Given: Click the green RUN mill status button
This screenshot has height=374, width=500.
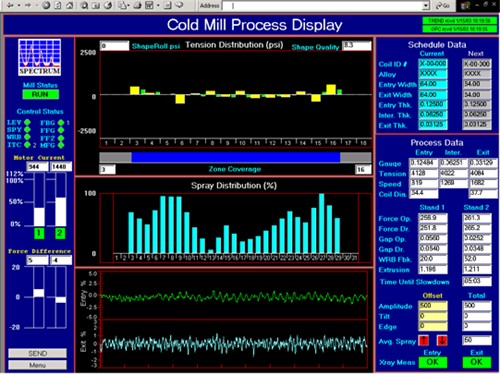Looking at the screenshot, I should (40, 94).
